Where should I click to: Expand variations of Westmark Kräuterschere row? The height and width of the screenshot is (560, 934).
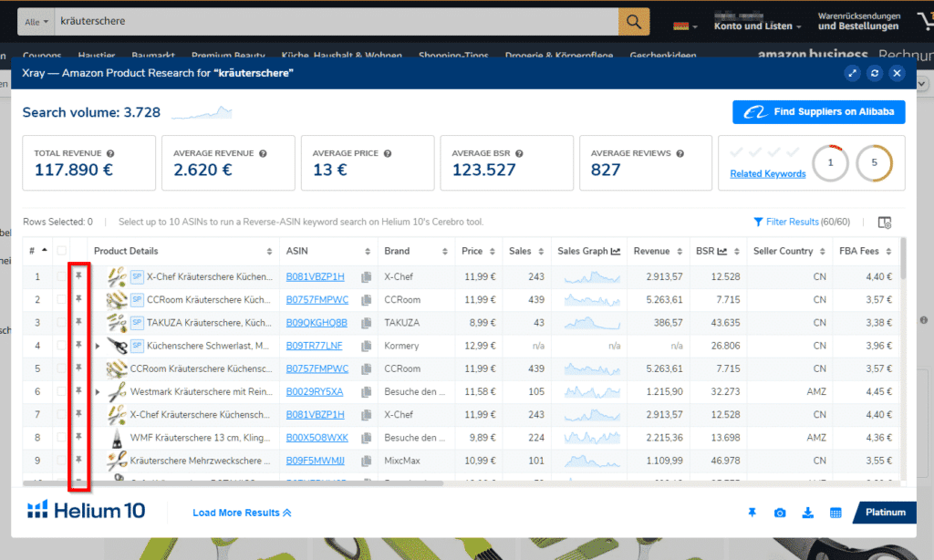click(98, 392)
